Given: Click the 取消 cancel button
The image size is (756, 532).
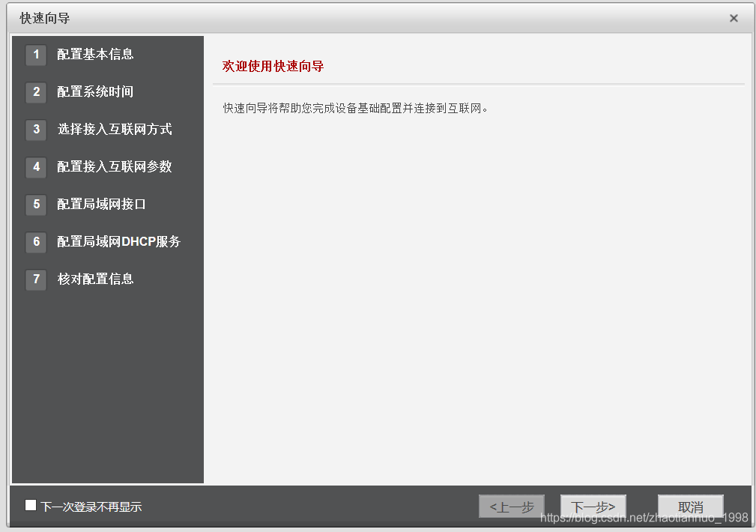Looking at the screenshot, I should (690, 507).
